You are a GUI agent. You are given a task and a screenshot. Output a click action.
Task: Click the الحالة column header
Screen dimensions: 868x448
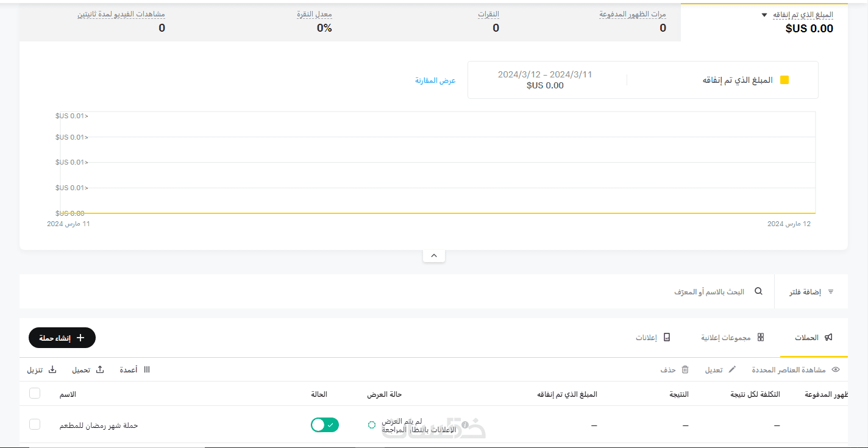(319, 394)
